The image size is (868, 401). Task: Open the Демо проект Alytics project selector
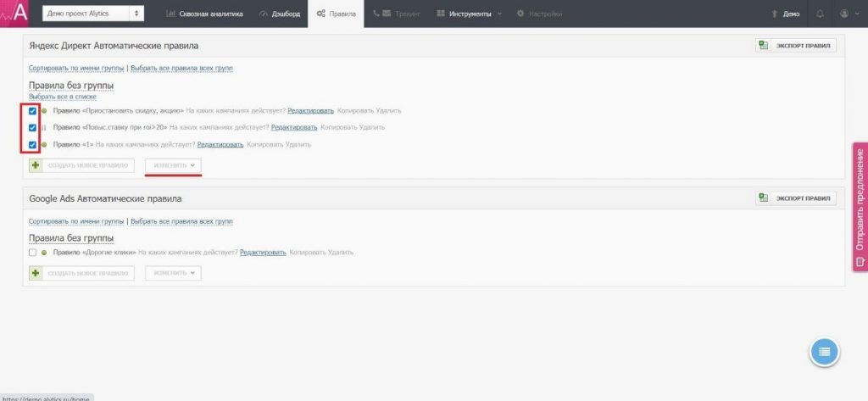(93, 14)
